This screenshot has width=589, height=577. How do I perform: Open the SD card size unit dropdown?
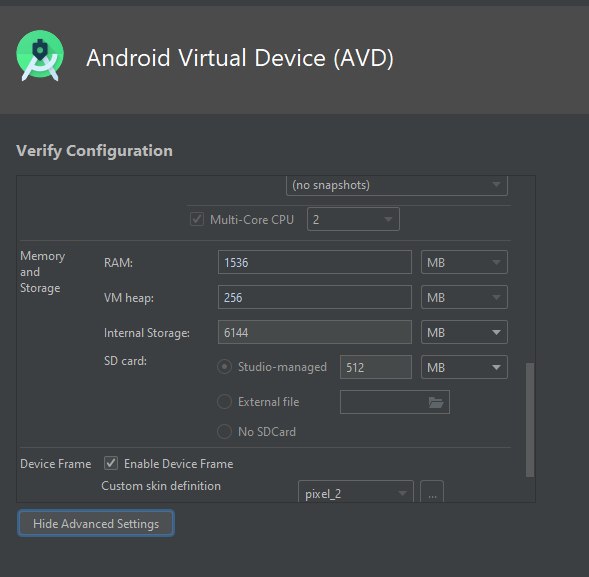point(464,367)
